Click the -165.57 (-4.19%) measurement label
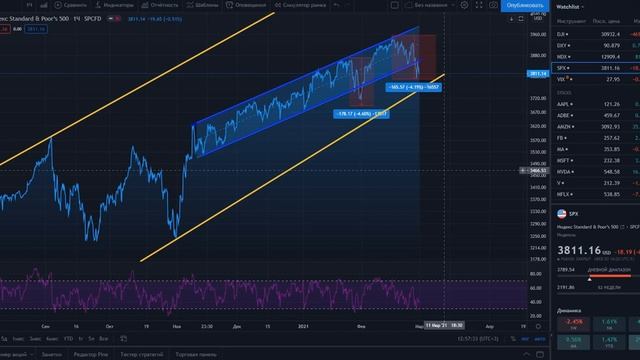Screen dimensions: 640x360 (413, 87)
